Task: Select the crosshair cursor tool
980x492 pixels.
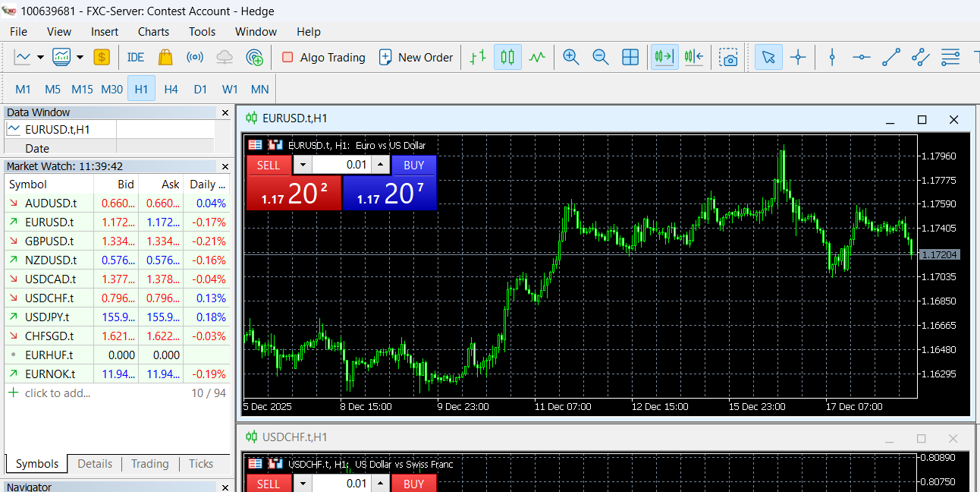Action: point(798,57)
